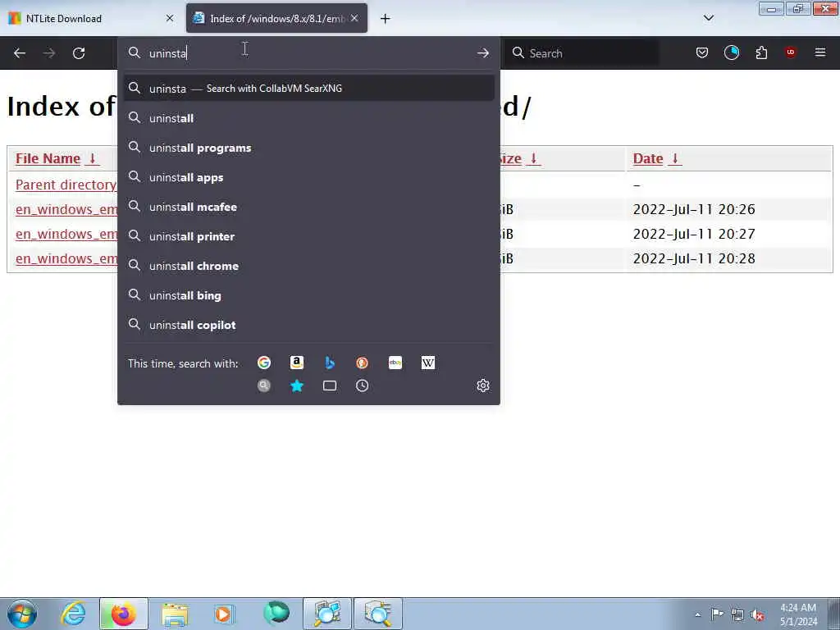Open Windows Media Player from the taskbar
The image size is (840, 630).
click(224, 614)
